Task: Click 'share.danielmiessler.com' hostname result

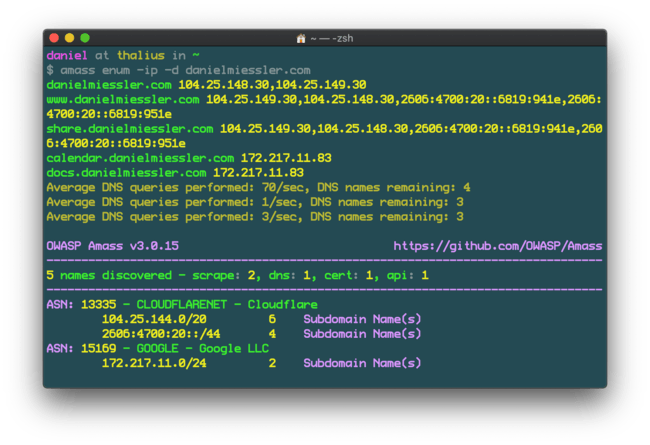Action: [x=130, y=129]
